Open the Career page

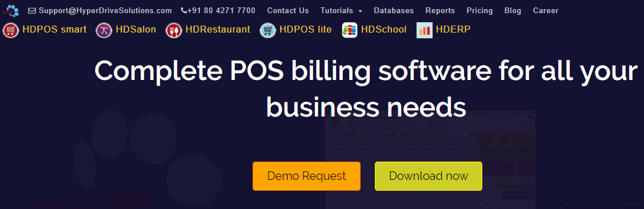(545, 11)
